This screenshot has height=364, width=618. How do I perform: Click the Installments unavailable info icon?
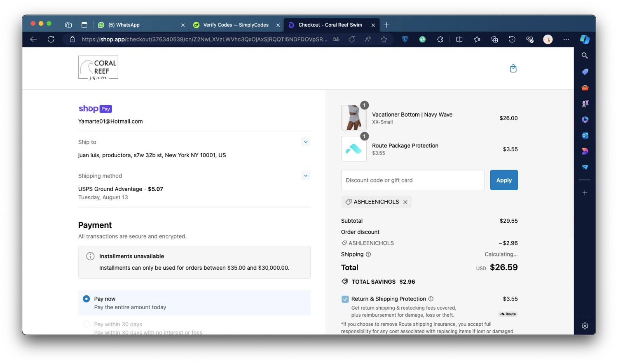[x=90, y=256]
